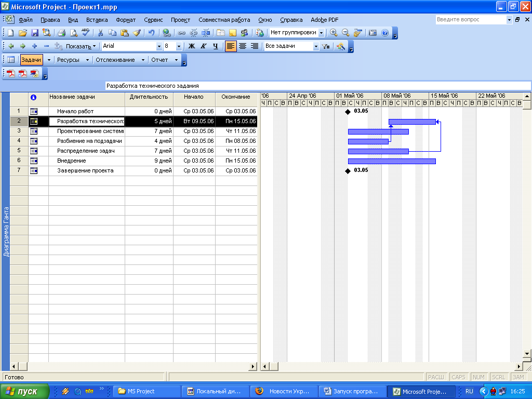Run the ABC spelling check
Image resolution: width=532 pixels, height=399 pixels.
tap(86, 33)
